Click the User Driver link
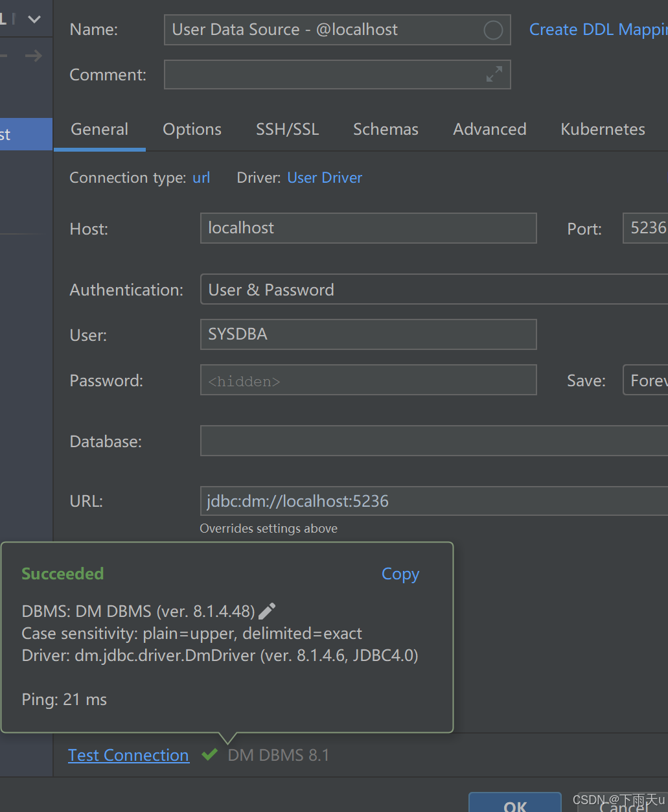The width and height of the screenshot is (668, 812). pyautogui.click(x=325, y=178)
